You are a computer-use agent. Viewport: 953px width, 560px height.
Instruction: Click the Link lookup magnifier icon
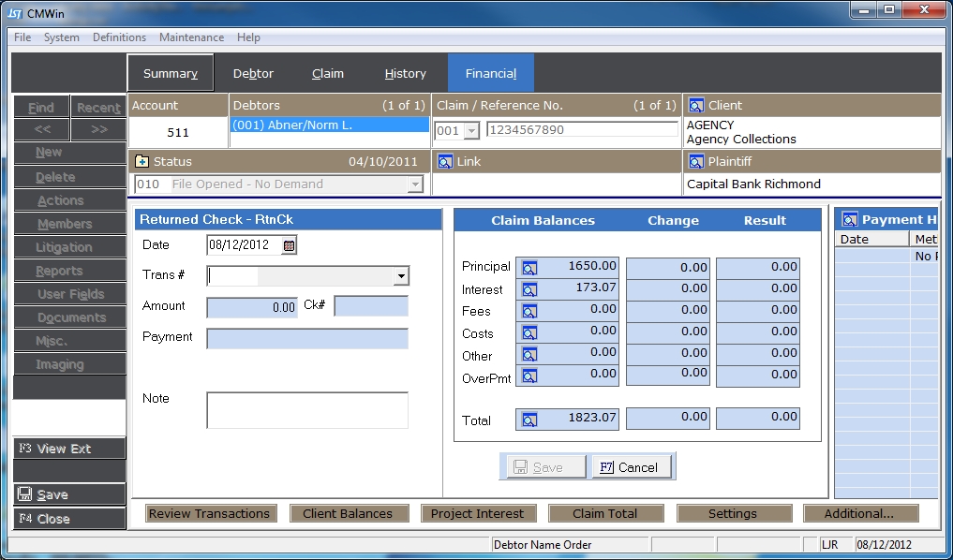[445, 161]
